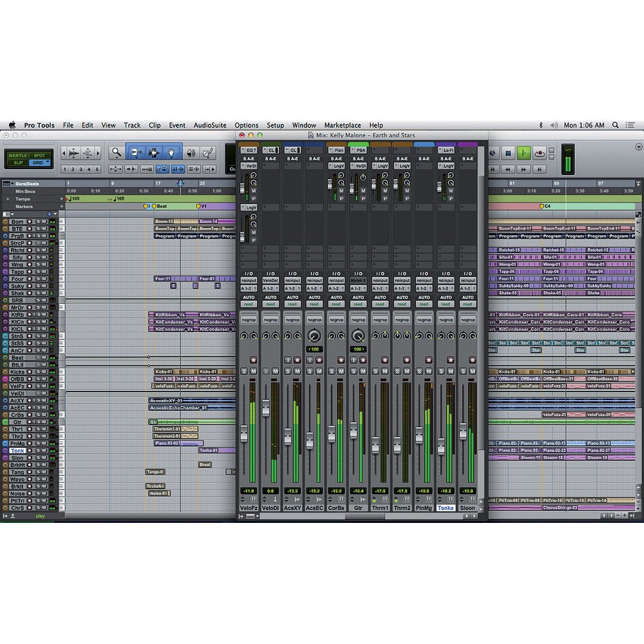The image size is (644, 644).
Task: Toggle Automation Follows Edit icon
Action: click(x=162, y=169)
